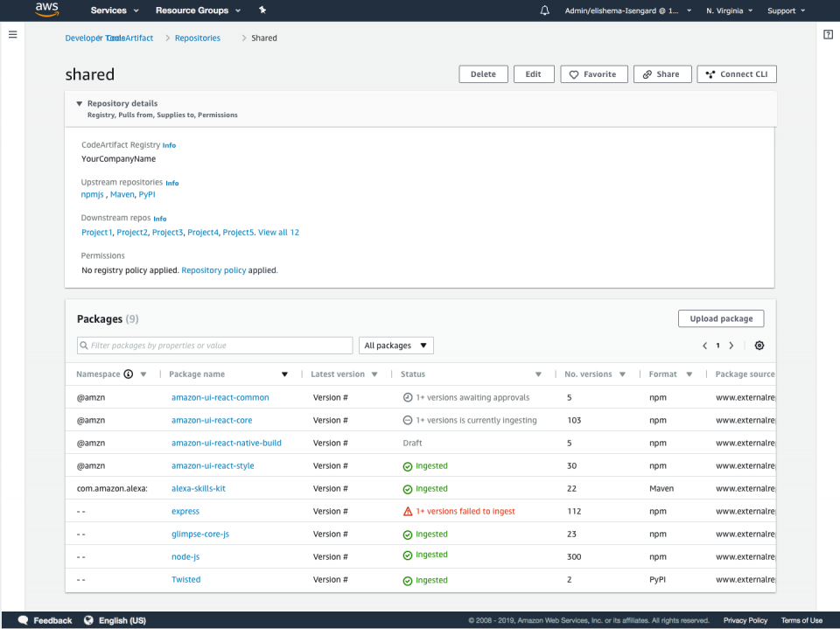Click the awaiting approvals clock status icon

pyautogui.click(x=408, y=397)
